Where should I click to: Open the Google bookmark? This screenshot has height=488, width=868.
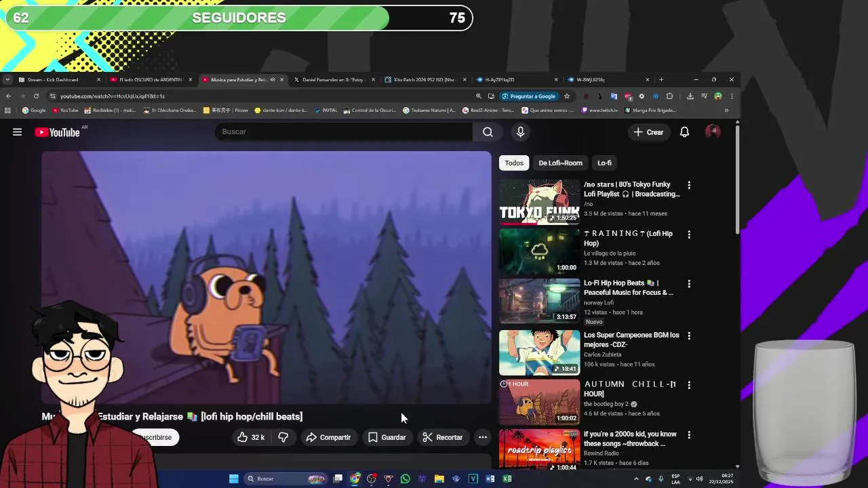pos(34,110)
